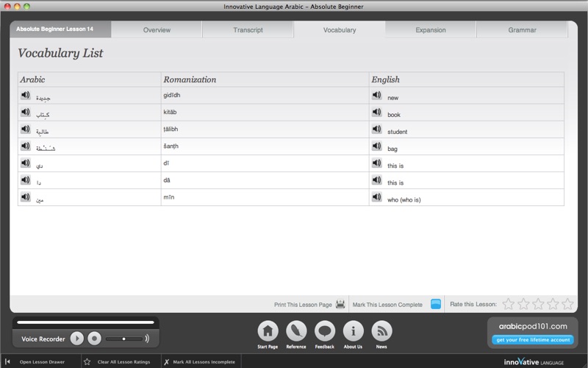Play English audio for 'bag'
Viewport: 588px width, 368px height.
(377, 146)
